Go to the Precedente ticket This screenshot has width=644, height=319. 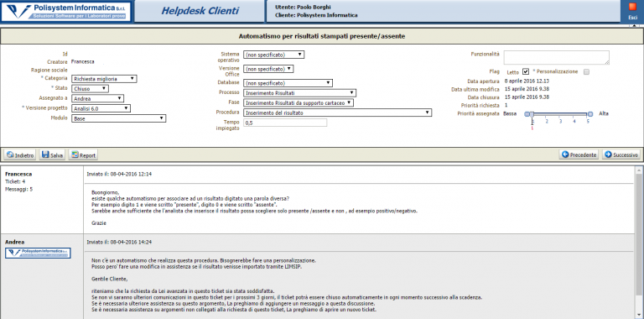(x=579, y=155)
